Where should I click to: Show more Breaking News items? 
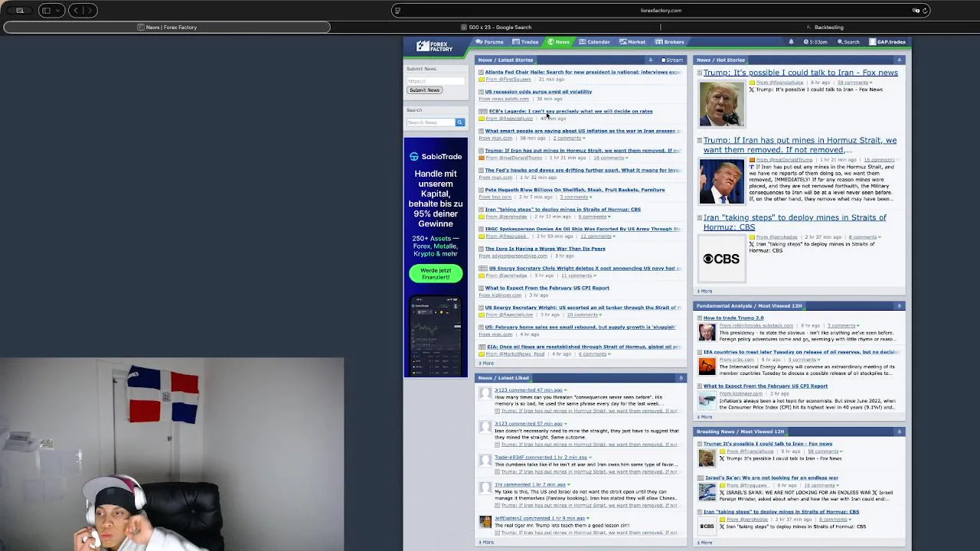(x=704, y=543)
